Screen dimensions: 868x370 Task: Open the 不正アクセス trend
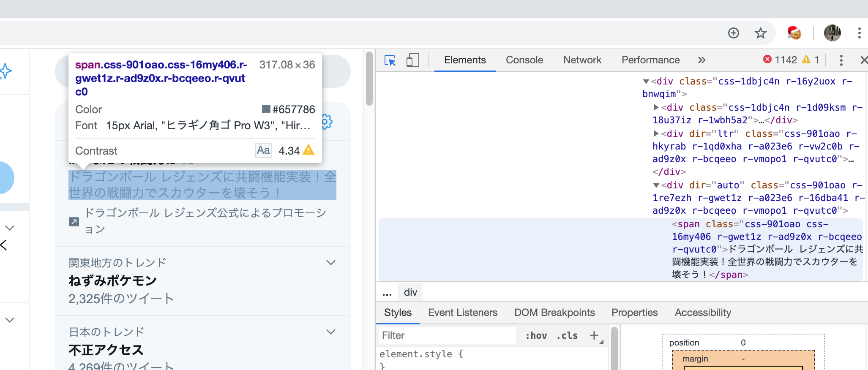pyautogui.click(x=106, y=350)
